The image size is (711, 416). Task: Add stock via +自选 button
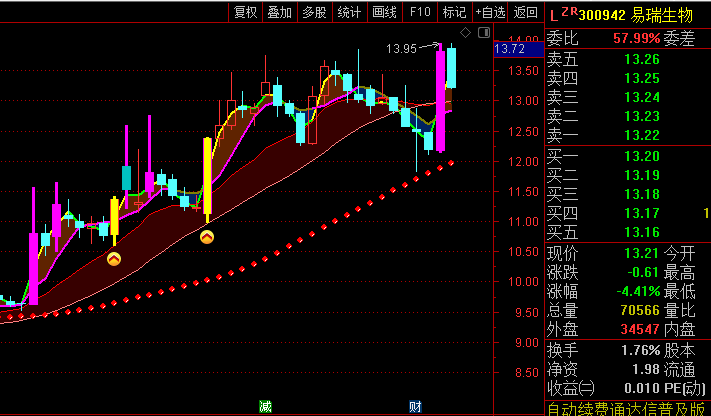(490, 12)
